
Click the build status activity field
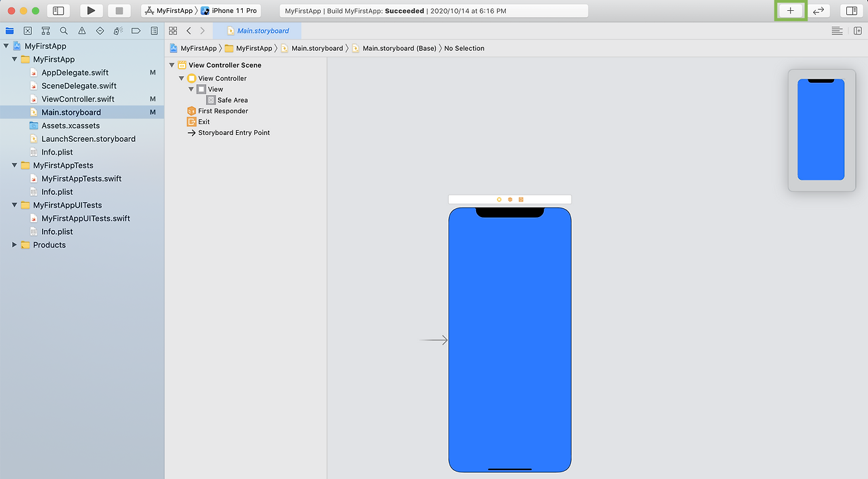pos(434,11)
